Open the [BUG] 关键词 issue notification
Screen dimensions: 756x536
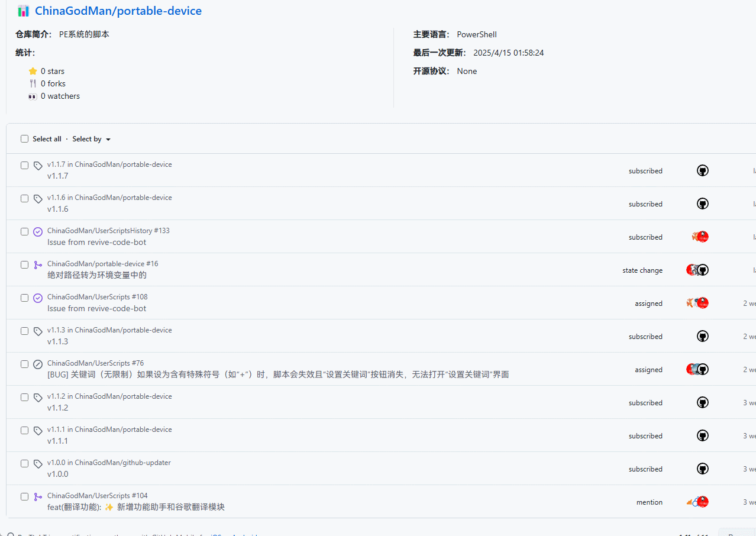pyautogui.click(x=278, y=374)
